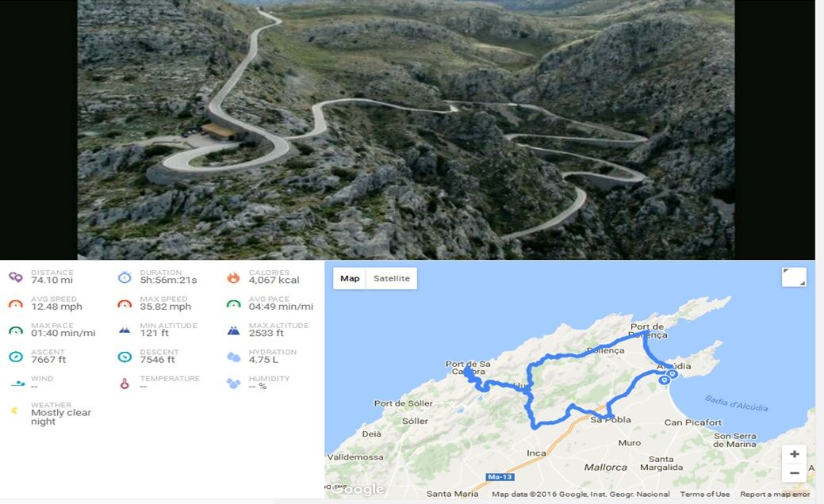Image resolution: width=824 pixels, height=504 pixels.
Task: Toggle fullscreen map view button
Action: (x=794, y=277)
